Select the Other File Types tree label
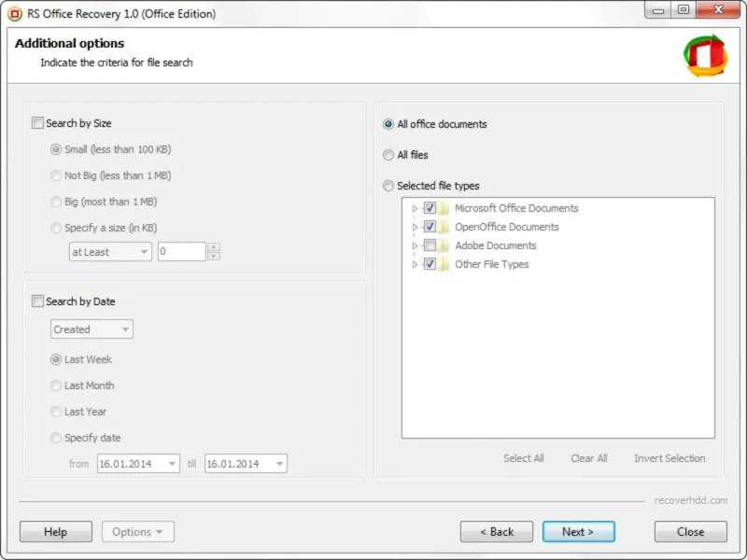Screen dimensions: 747x560 point(492,264)
